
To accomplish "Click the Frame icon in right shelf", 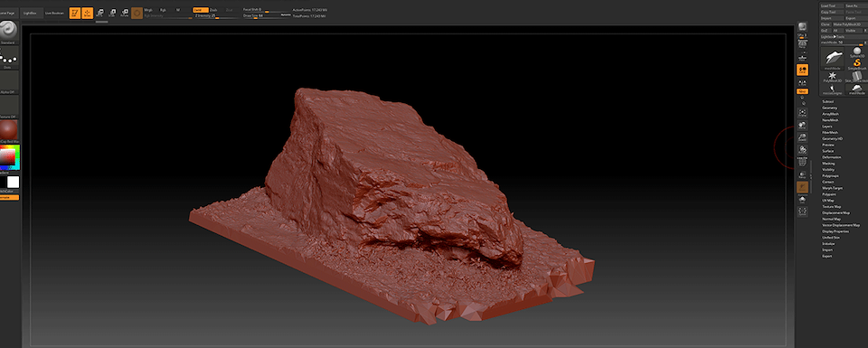I will coord(802,113).
